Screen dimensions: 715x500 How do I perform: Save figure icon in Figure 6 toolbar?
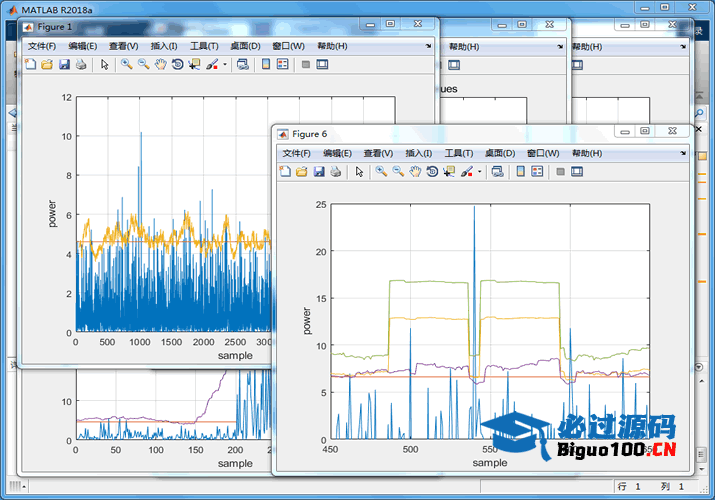click(x=319, y=171)
